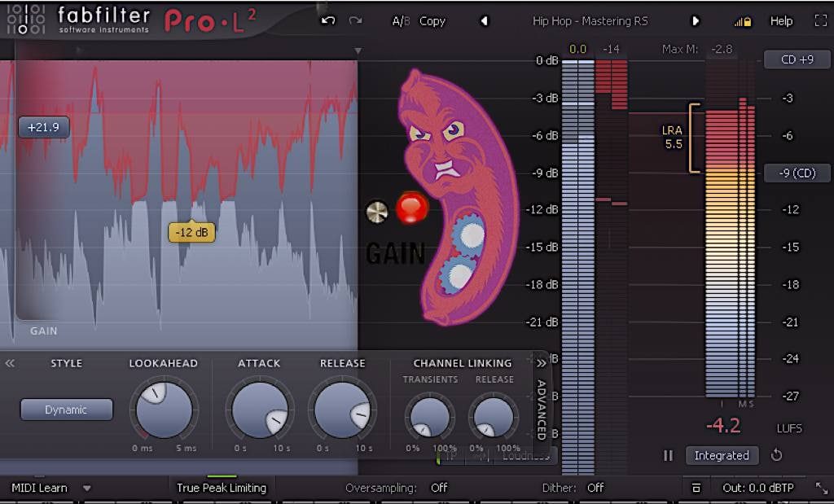Viewport: 834px width, 504px height.
Task: Load the next preset with the right arrow
Action: point(696,21)
